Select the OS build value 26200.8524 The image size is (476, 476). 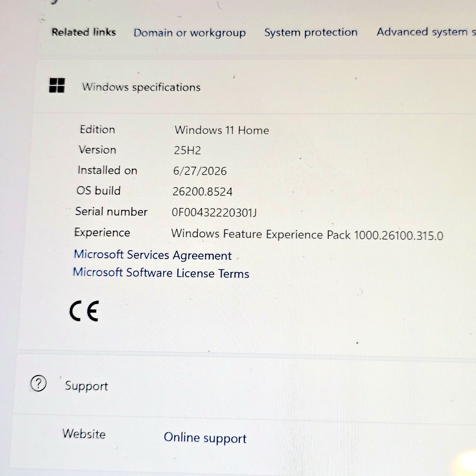click(x=202, y=192)
